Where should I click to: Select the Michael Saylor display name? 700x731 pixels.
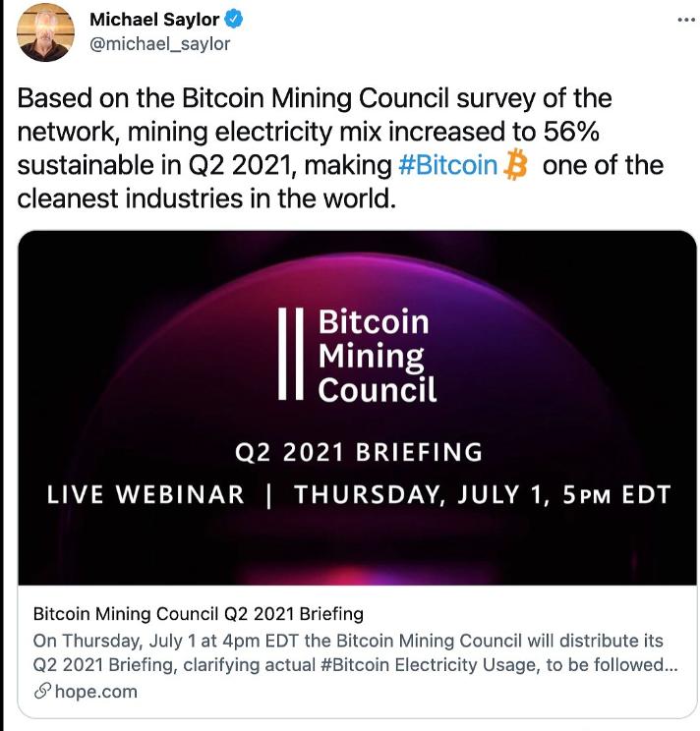(x=154, y=20)
